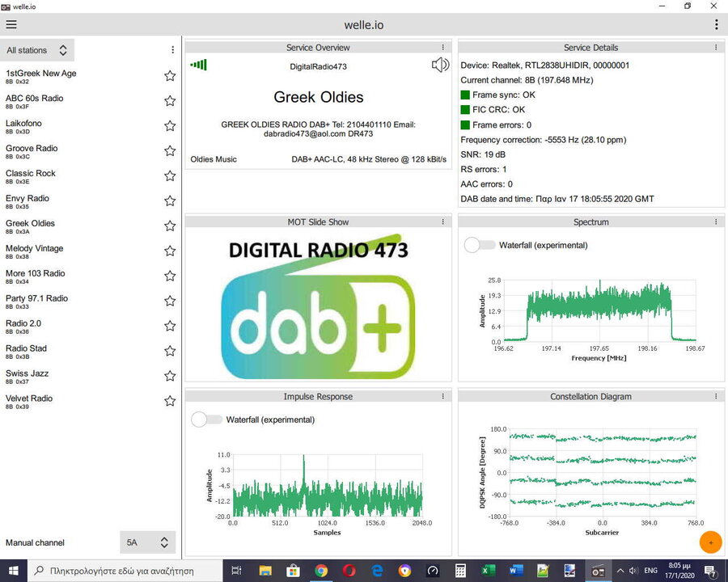Viewport: 728px width, 582px height.
Task: Toggle favorite star for Groove Radio
Action: click(x=170, y=151)
